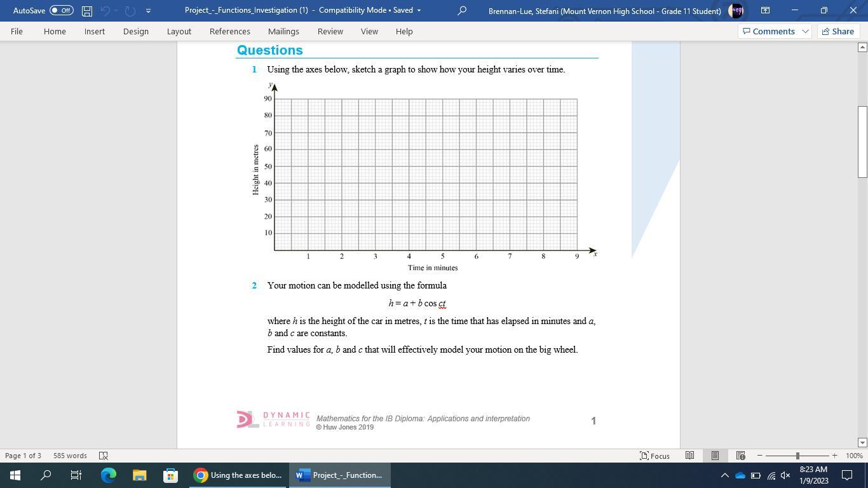The height and width of the screenshot is (488, 868).
Task: Toggle the AutoSave switch
Action: 61,11
